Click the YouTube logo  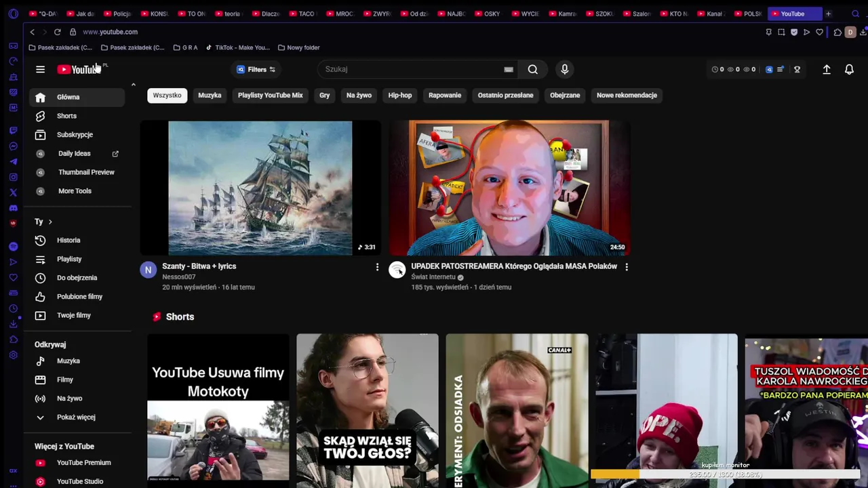(x=79, y=69)
